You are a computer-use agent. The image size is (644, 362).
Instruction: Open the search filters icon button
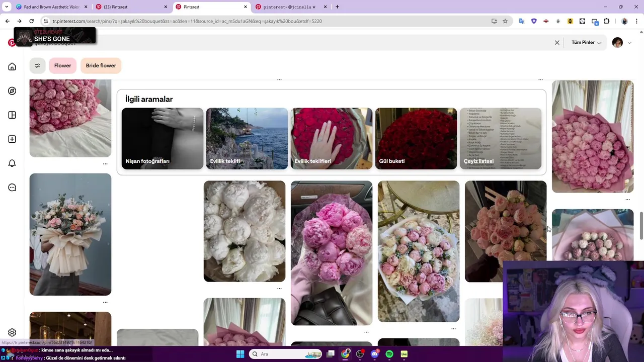[x=37, y=65]
